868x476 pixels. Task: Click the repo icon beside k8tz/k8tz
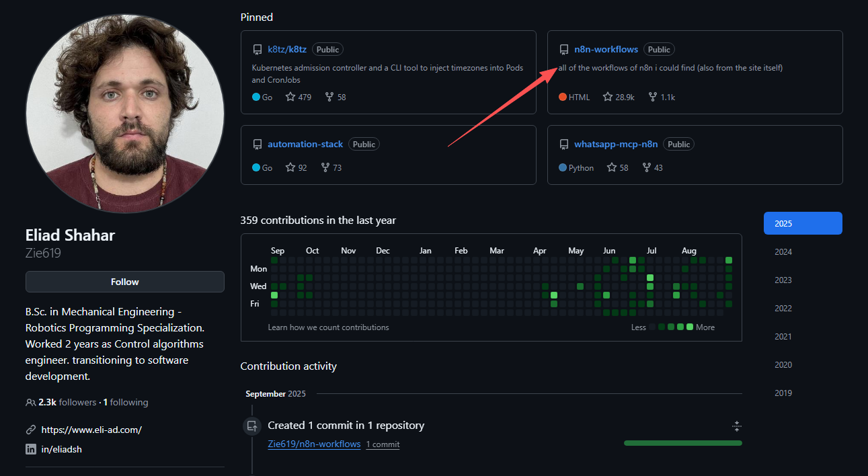[258, 50]
